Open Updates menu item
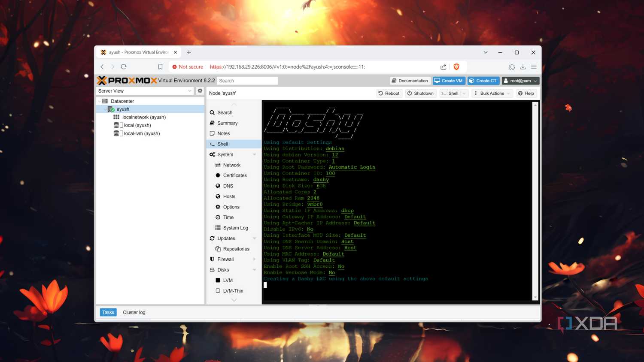The height and width of the screenshot is (362, 644). click(x=226, y=238)
